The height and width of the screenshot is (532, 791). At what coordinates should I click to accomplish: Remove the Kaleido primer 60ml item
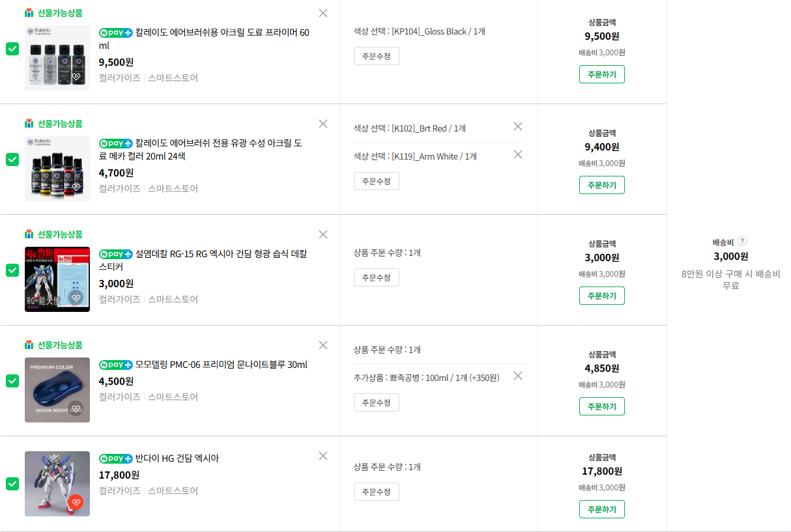(323, 13)
